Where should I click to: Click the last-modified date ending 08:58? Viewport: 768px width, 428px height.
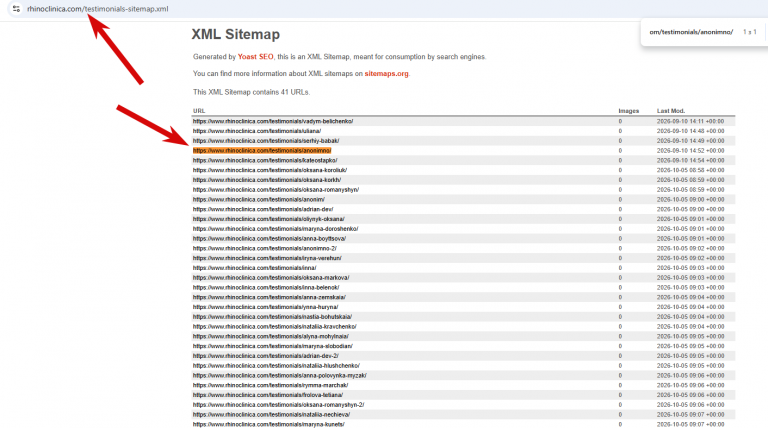690,170
